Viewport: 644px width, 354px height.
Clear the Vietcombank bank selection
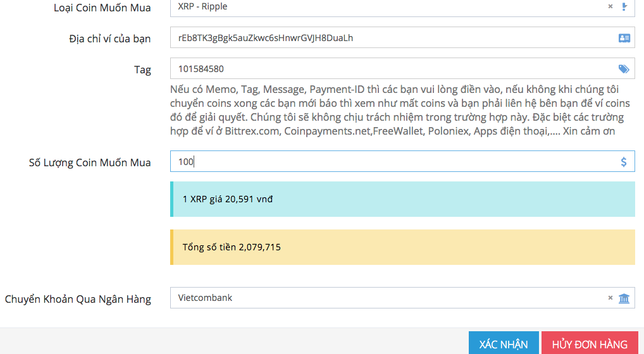coord(610,298)
